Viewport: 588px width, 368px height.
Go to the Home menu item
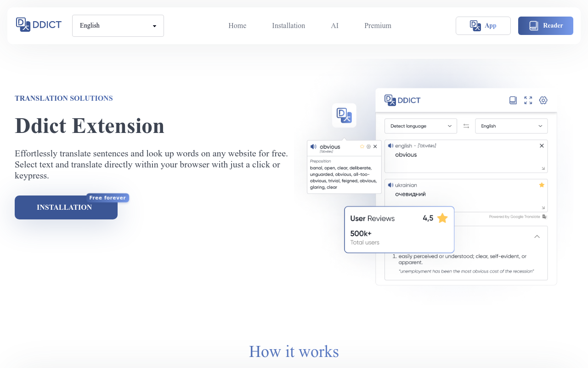[237, 26]
